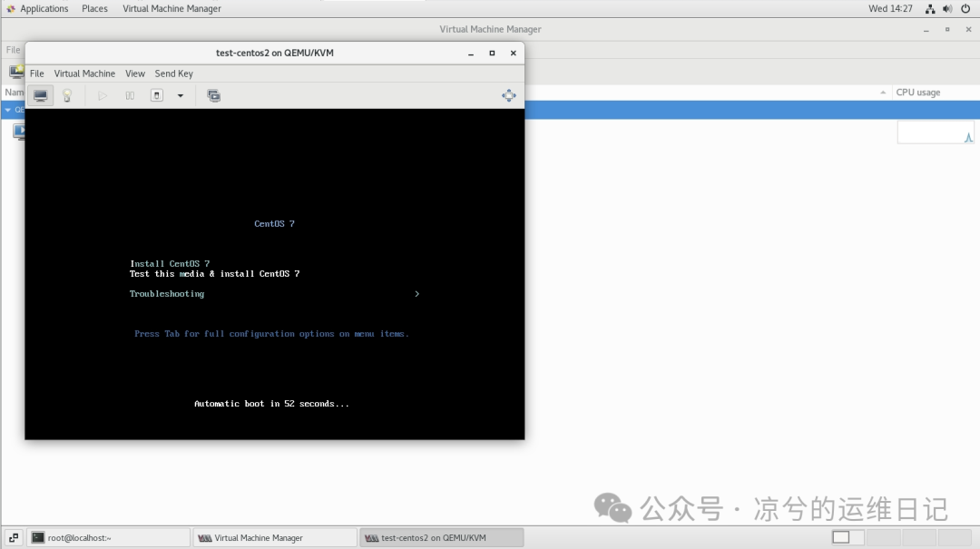Show the graphical console view
This screenshot has height=549, width=980.
click(40, 95)
